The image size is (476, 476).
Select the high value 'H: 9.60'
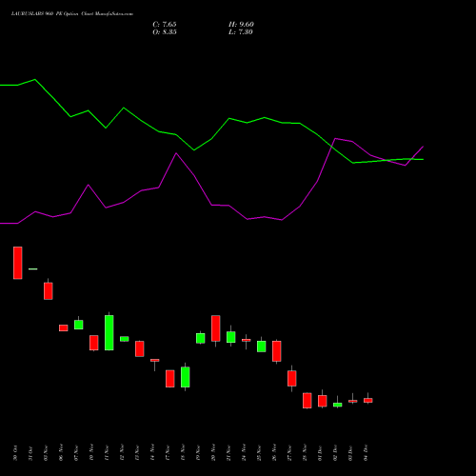(x=241, y=25)
